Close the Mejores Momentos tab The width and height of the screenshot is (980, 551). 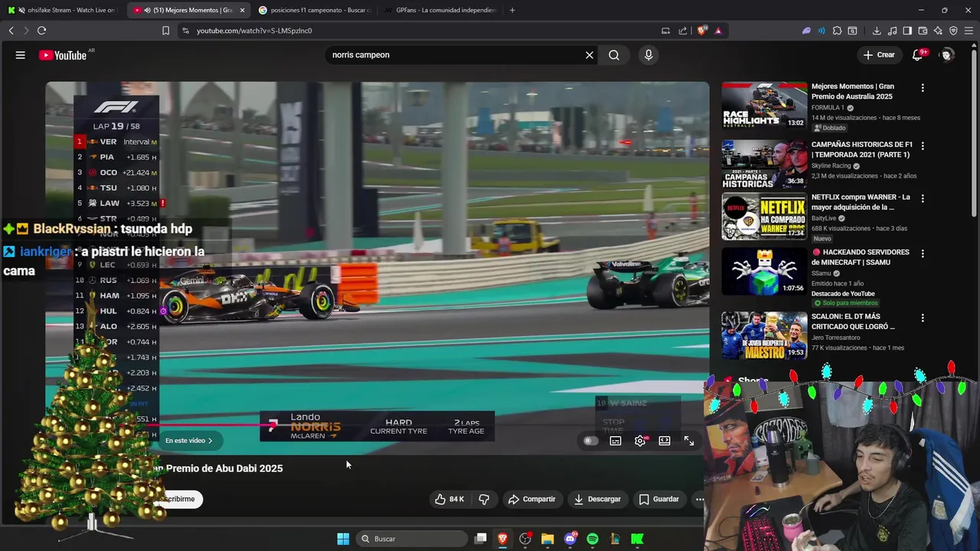point(242,10)
